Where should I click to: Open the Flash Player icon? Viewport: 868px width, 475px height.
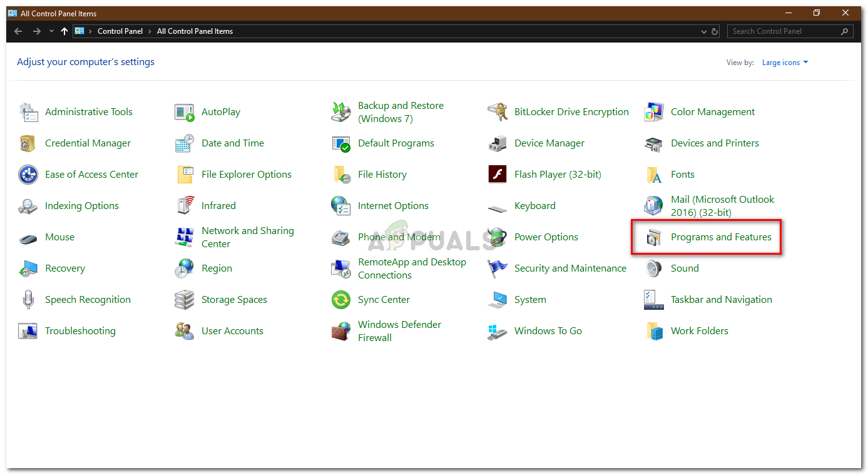pos(498,175)
